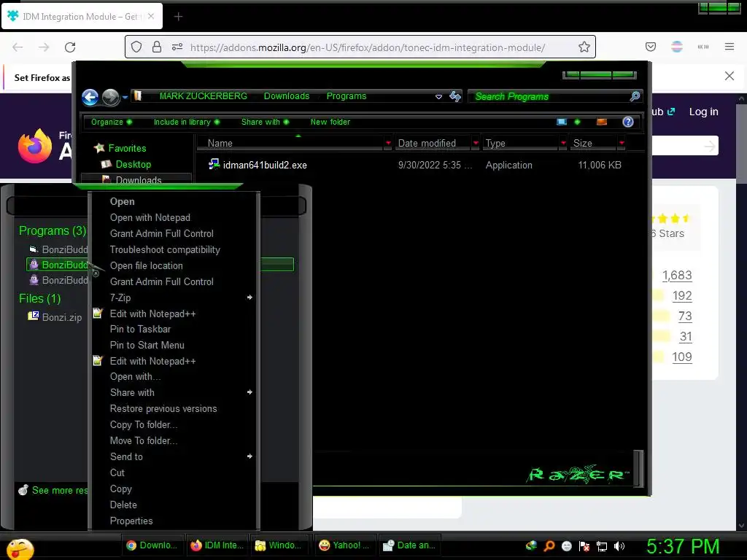Create a New folder from toolbar

coord(330,122)
